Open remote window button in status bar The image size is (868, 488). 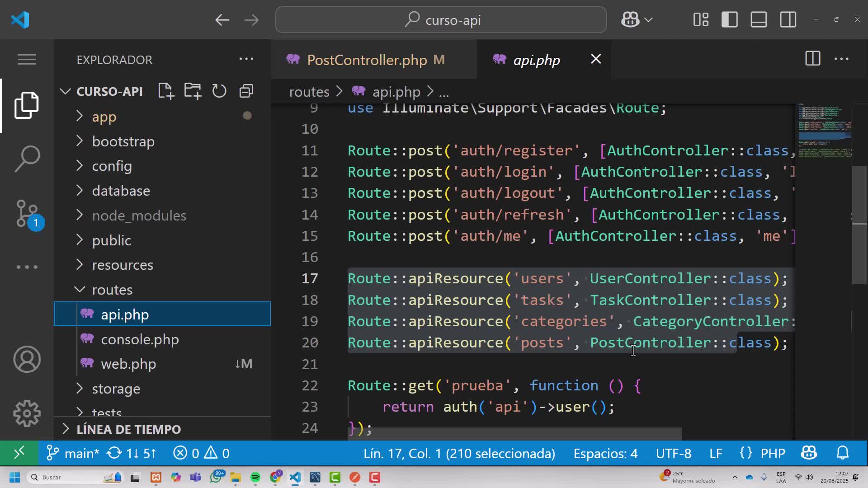(x=19, y=453)
